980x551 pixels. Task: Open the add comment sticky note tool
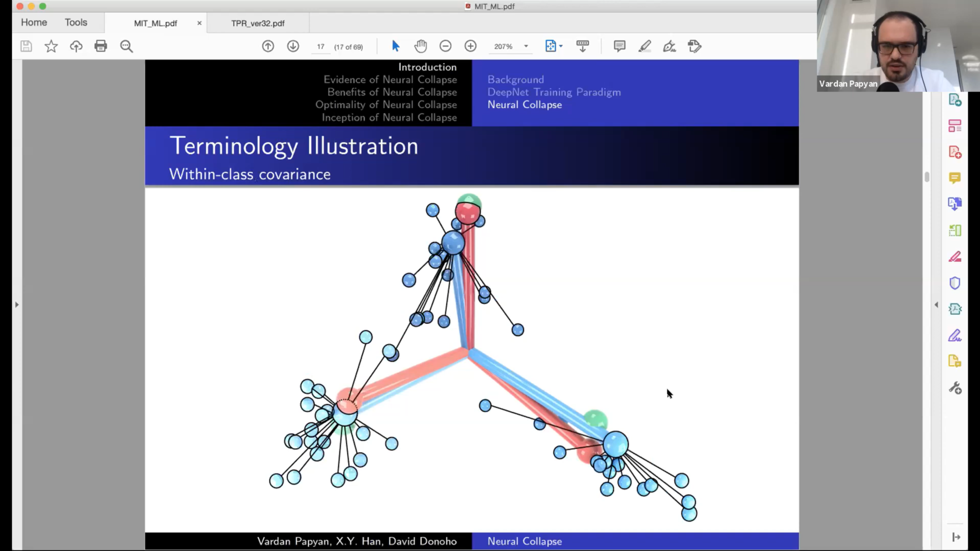[619, 46]
